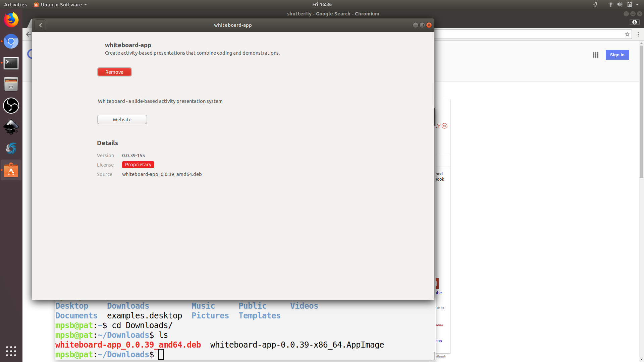Minimize the whiteboard-app software window
Viewport: 644px width, 362px height.
pos(416,25)
